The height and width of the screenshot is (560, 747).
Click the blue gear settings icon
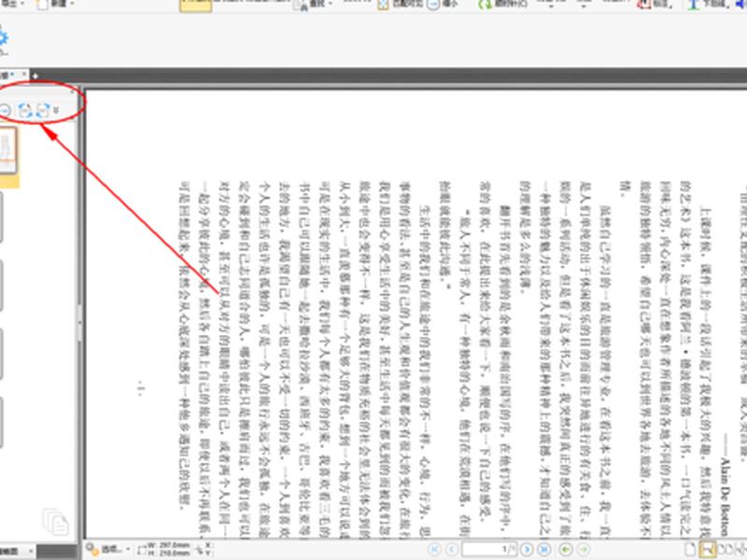pos(3,38)
